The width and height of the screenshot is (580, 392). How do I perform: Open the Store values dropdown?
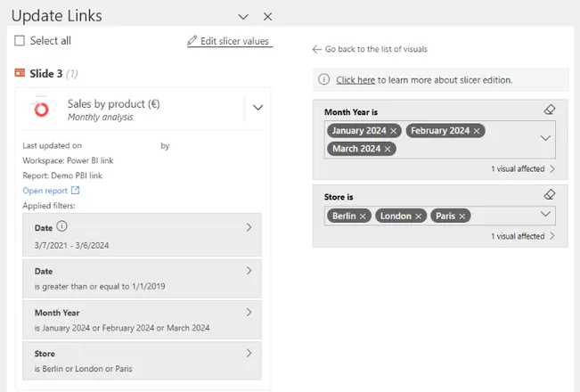point(545,214)
